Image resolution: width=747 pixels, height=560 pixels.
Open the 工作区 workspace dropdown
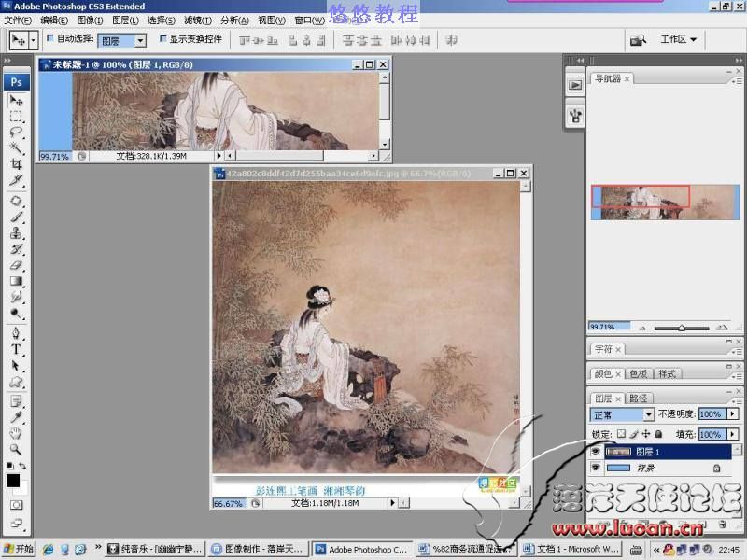point(679,39)
